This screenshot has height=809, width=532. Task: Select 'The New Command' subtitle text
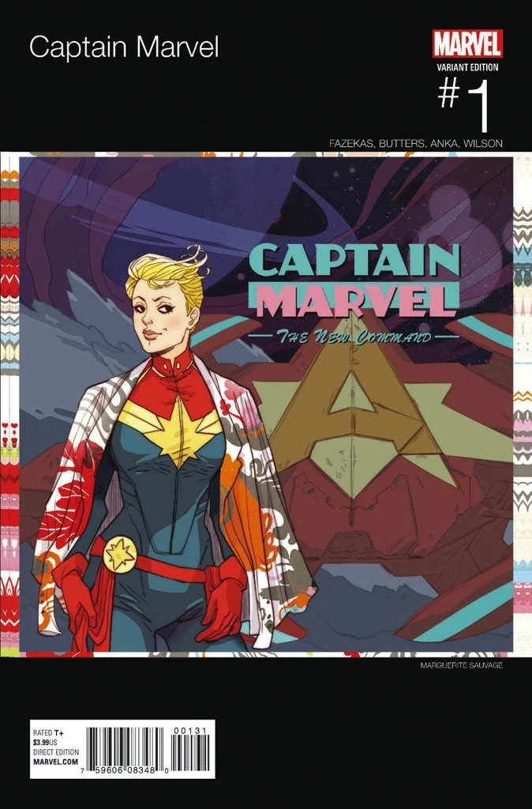(x=353, y=339)
